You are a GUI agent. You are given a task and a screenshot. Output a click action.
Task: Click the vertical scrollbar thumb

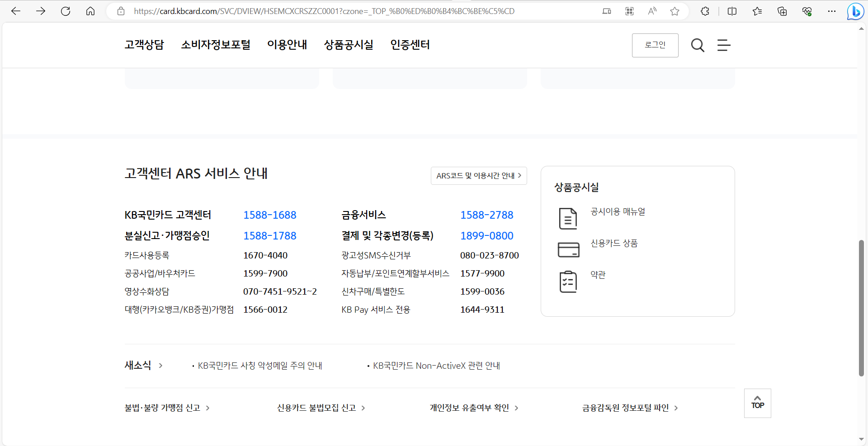[861, 308]
